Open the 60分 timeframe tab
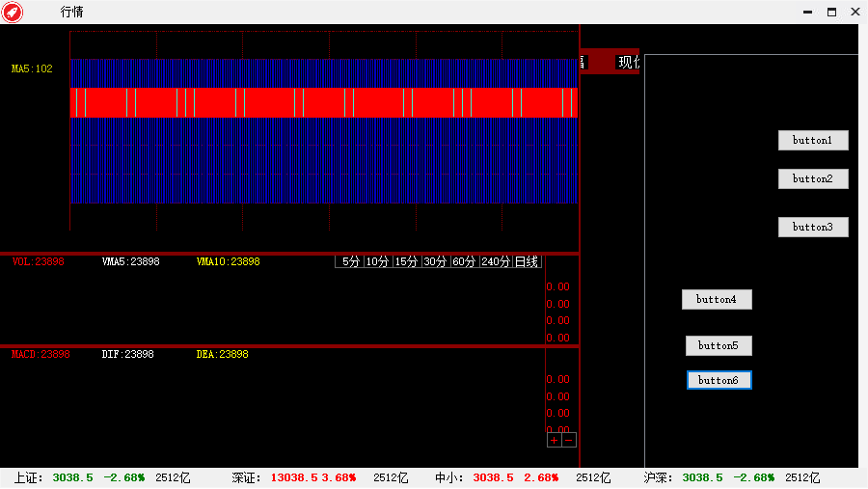 (x=465, y=262)
